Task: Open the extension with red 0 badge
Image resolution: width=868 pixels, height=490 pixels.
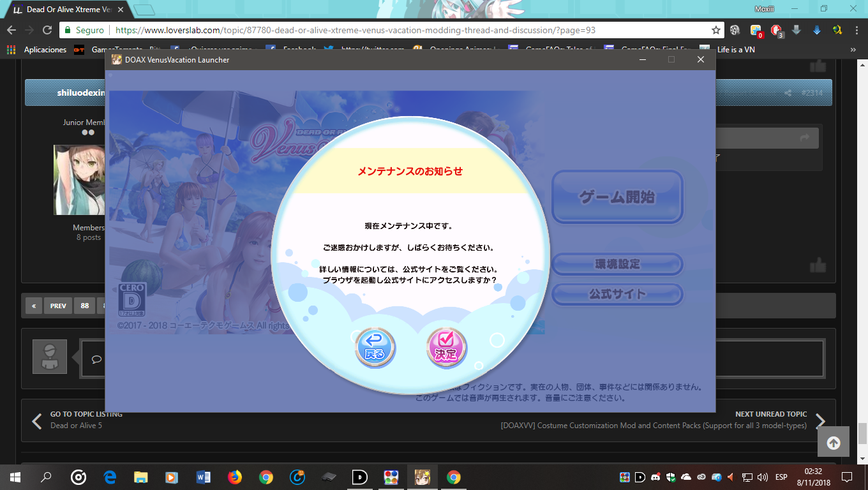Action: coord(756,31)
